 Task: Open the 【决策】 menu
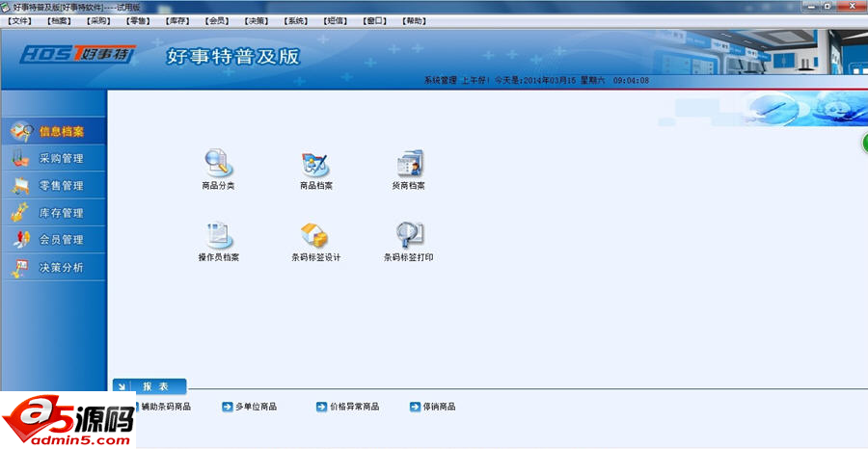(257, 21)
